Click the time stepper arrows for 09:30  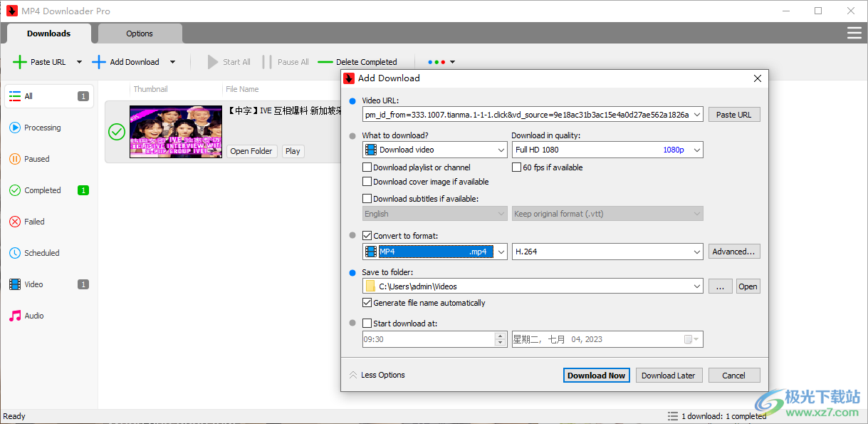tap(501, 339)
